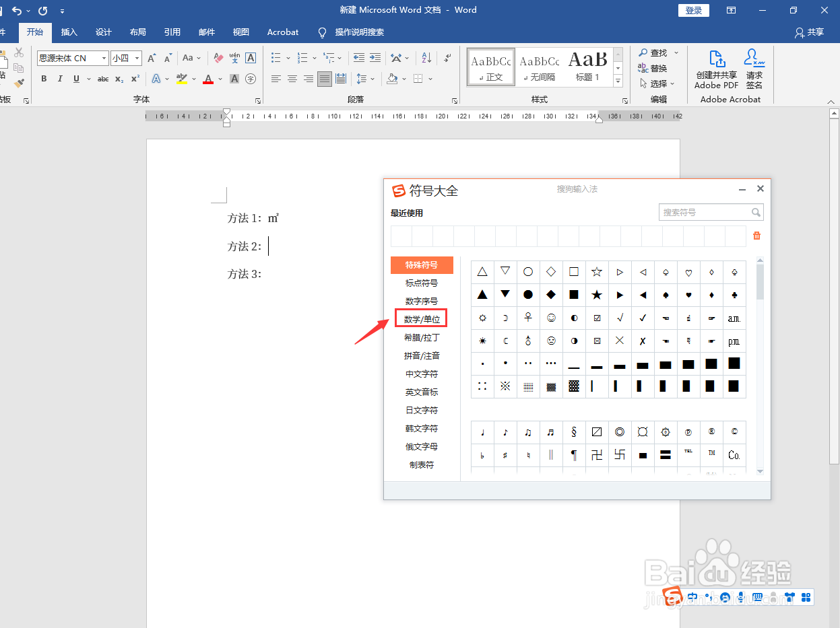Select the 标点符号 category

click(x=422, y=283)
